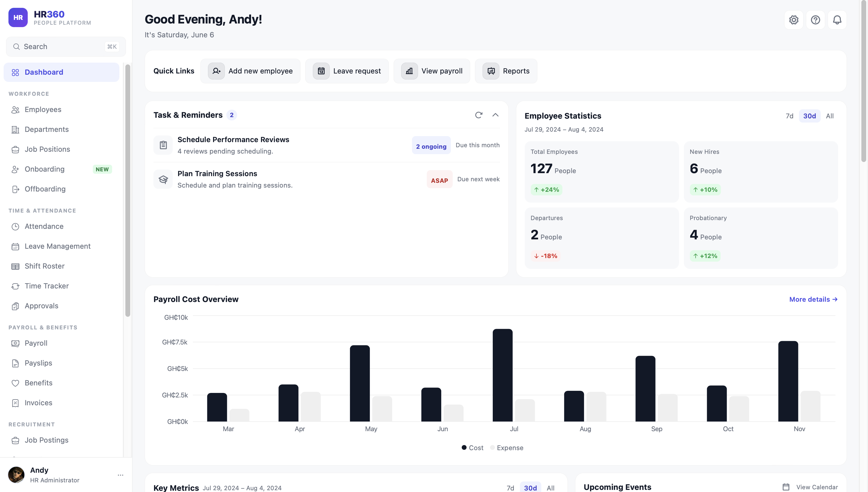The height and width of the screenshot is (492, 868).
Task: Open the Dashboard menu item
Action: click(61, 72)
